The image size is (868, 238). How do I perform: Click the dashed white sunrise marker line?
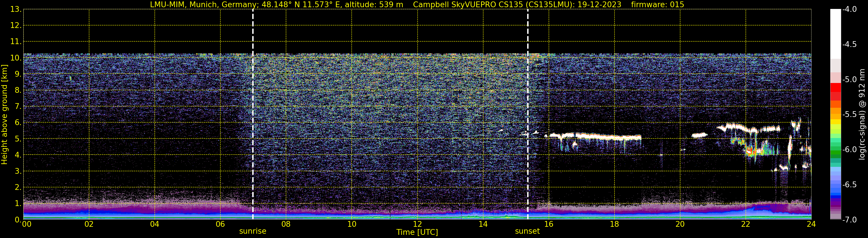click(x=253, y=114)
